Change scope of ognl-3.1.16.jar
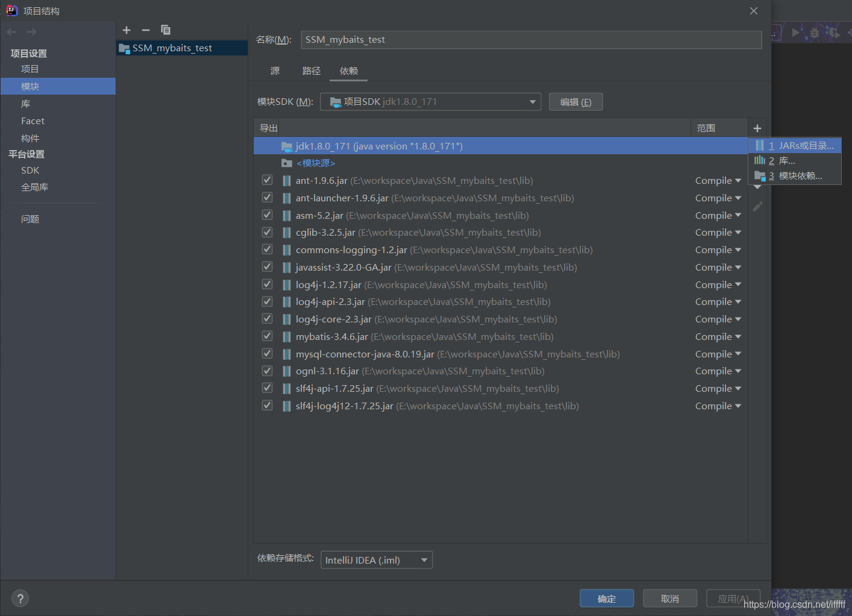 718,371
